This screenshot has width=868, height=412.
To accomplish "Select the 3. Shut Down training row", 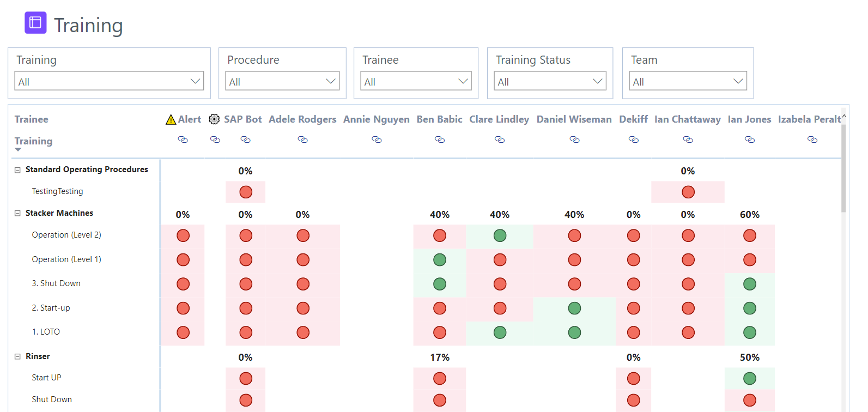I will click(56, 283).
